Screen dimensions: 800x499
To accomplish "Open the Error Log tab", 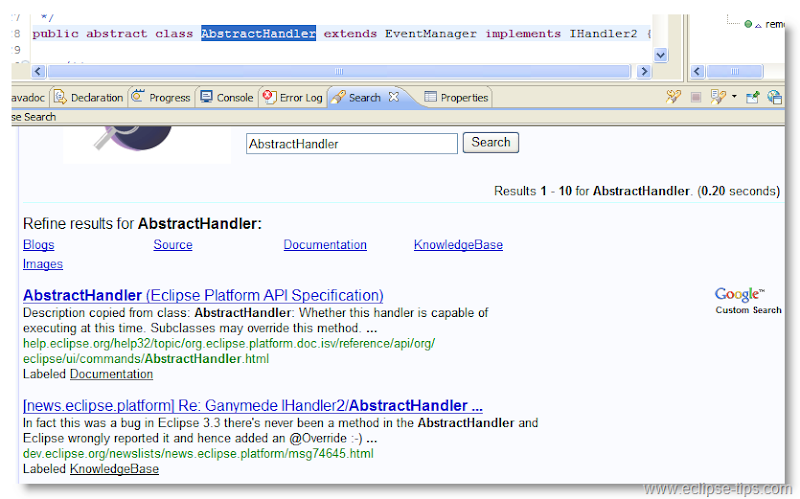I will (293, 97).
